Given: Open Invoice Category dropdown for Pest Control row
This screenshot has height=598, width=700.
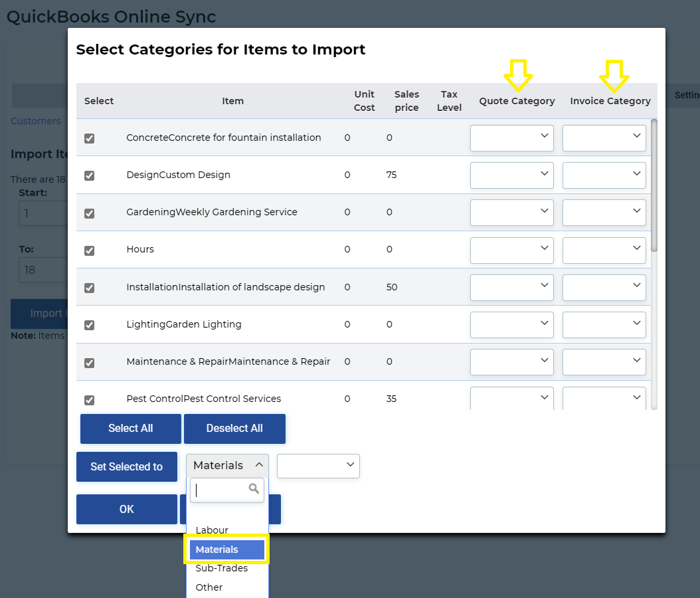Looking at the screenshot, I should [x=604, y=398].
